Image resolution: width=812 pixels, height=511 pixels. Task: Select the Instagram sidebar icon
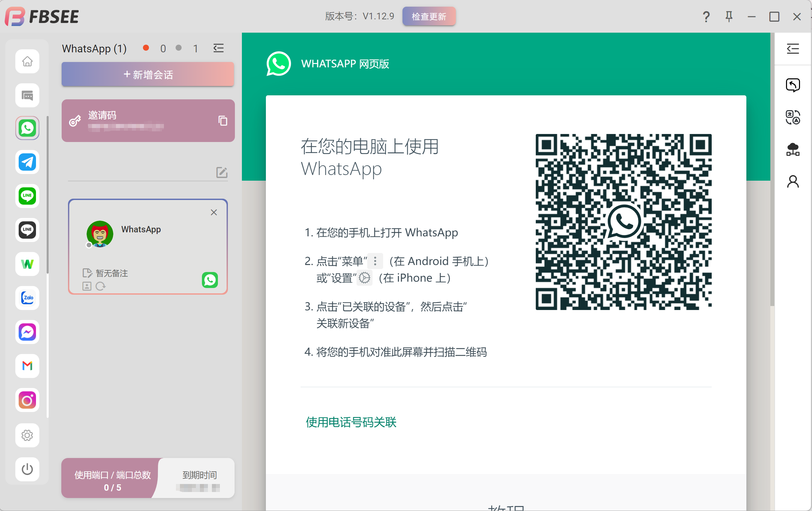[x=27, y=400]
